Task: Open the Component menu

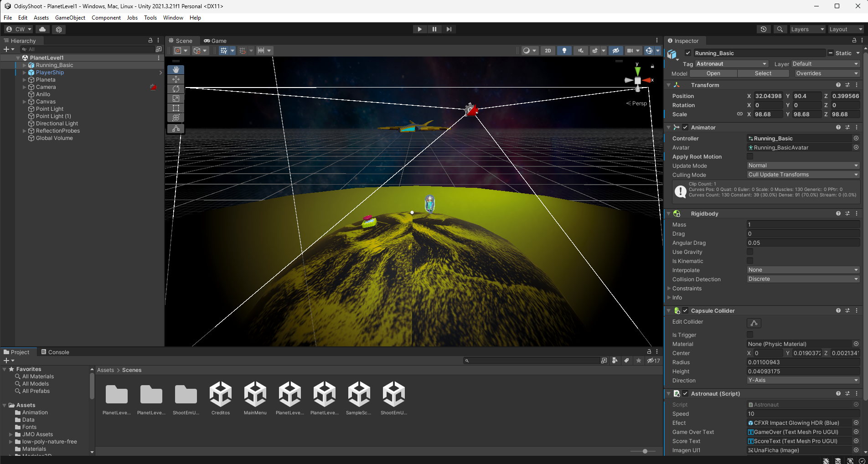Action: pyautogui.click(x=106, y=18)
